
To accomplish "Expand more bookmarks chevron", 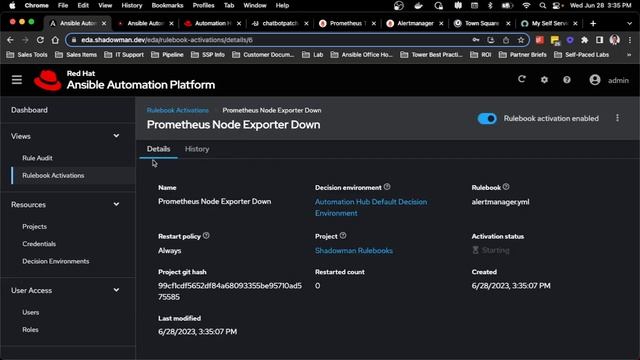I will click(629, 55).
